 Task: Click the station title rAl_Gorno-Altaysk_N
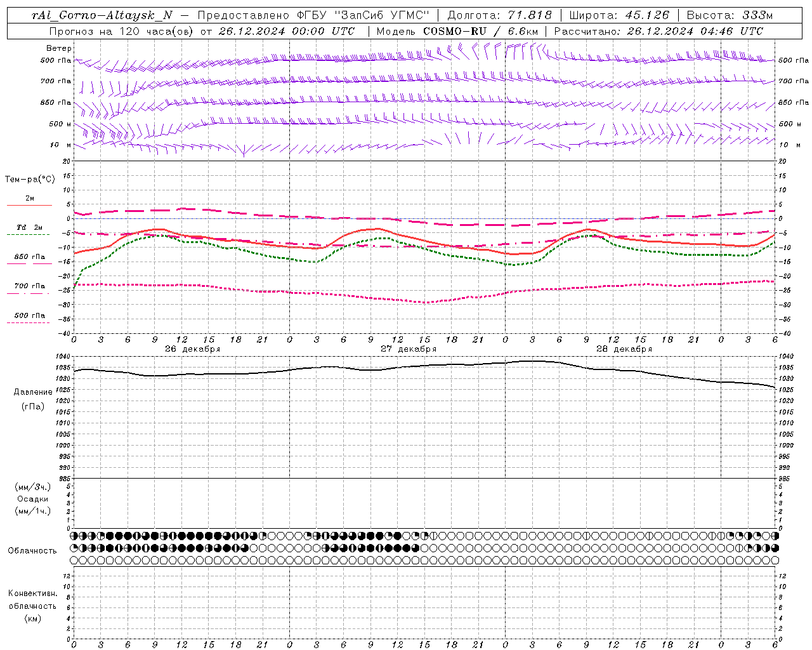(101, 15)
